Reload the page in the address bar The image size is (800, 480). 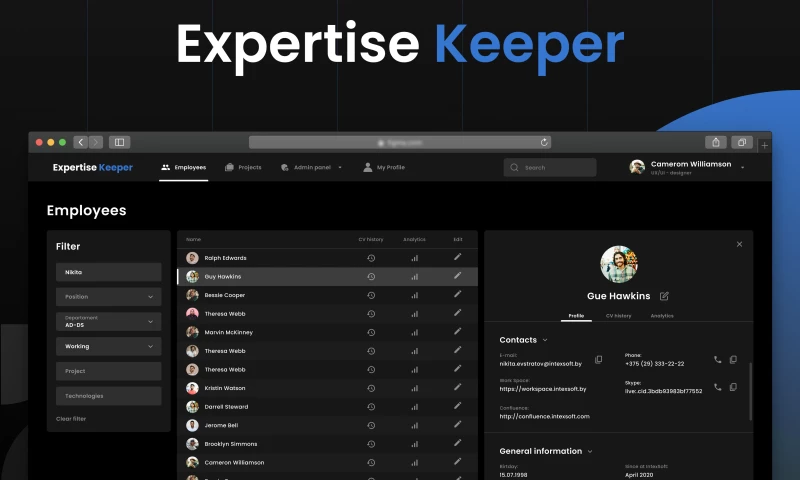coord(544,142)
